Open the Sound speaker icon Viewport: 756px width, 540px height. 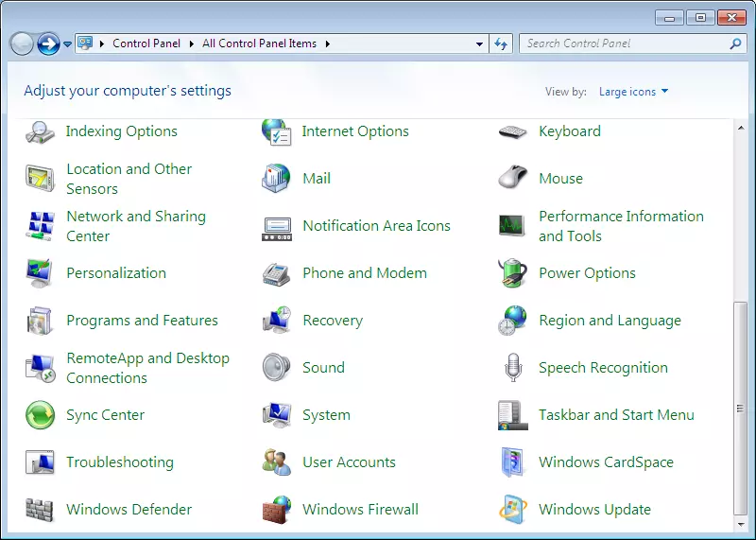pos(276,367)
